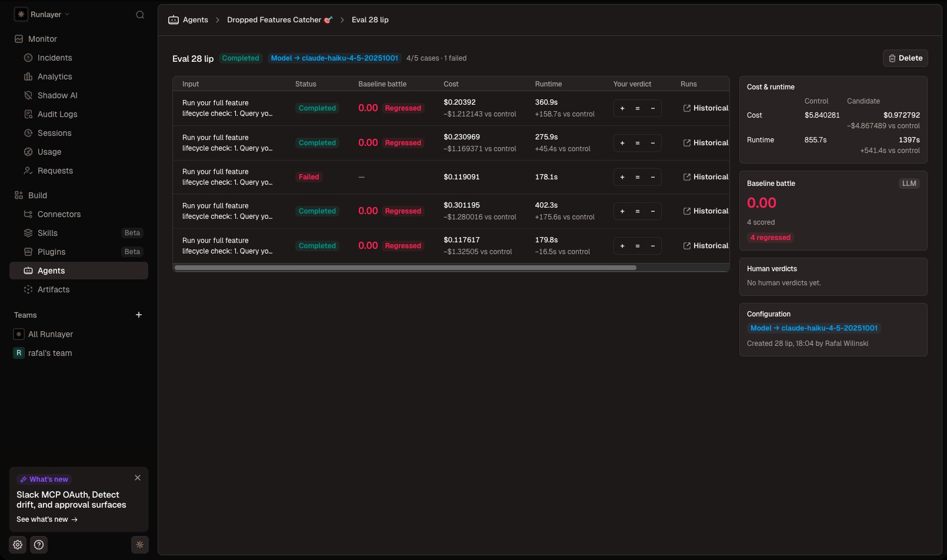Click the 360.9s runtime cell
947x560 pixels.
[546, 102]
